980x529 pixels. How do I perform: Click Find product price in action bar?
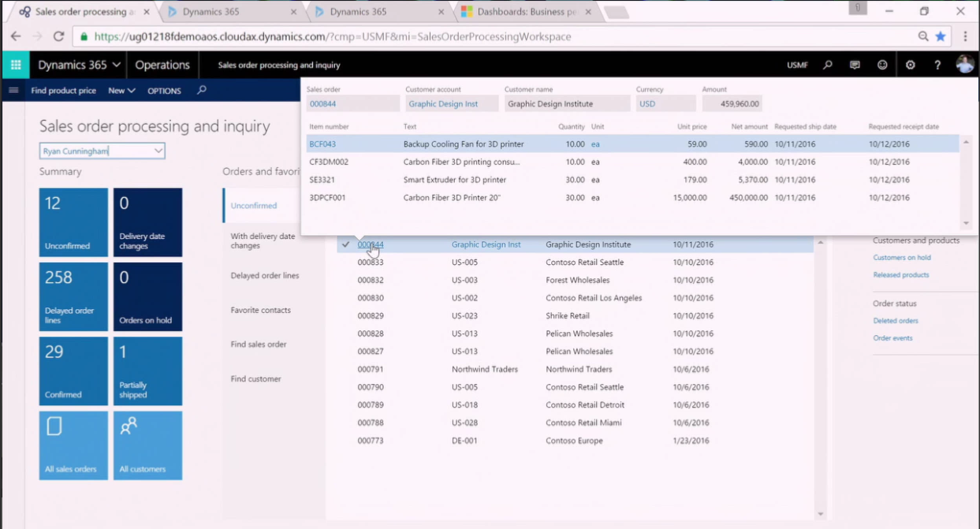63,91
